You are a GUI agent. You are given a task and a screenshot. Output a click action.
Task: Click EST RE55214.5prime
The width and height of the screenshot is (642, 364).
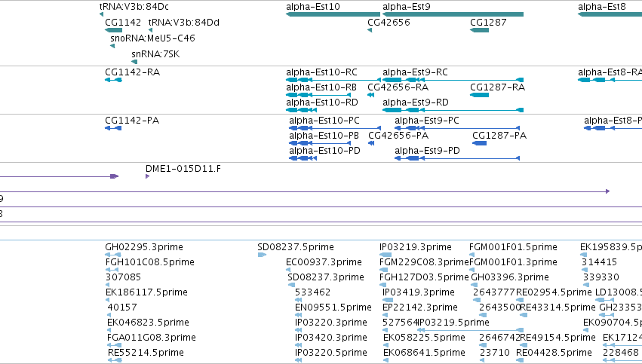pyautogui.click(x=146, y=353)
